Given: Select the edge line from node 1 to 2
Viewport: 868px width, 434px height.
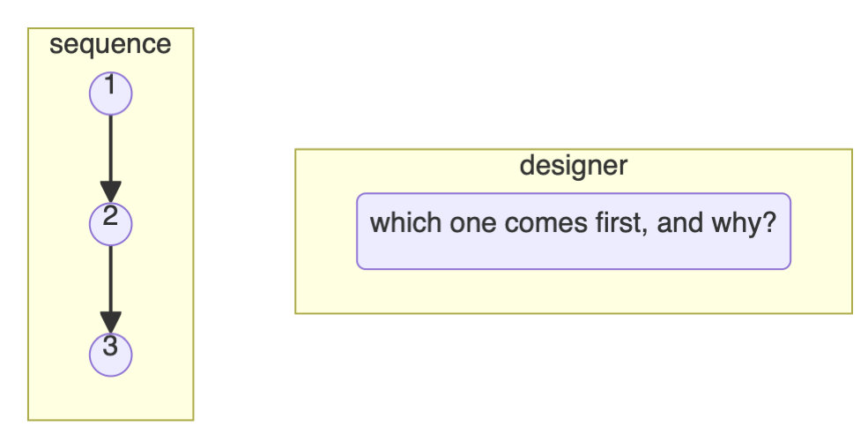Looking at the screenshot, I should click(x=110, y=146).
